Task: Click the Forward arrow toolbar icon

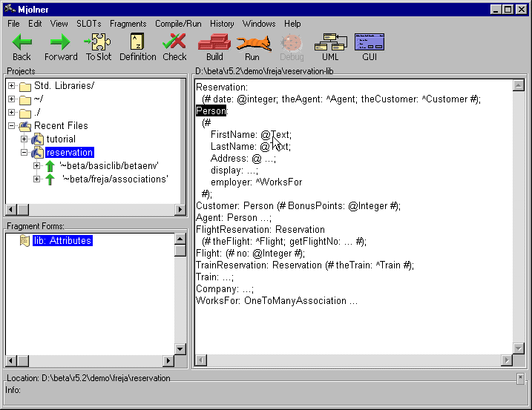Action: [60, 43]
